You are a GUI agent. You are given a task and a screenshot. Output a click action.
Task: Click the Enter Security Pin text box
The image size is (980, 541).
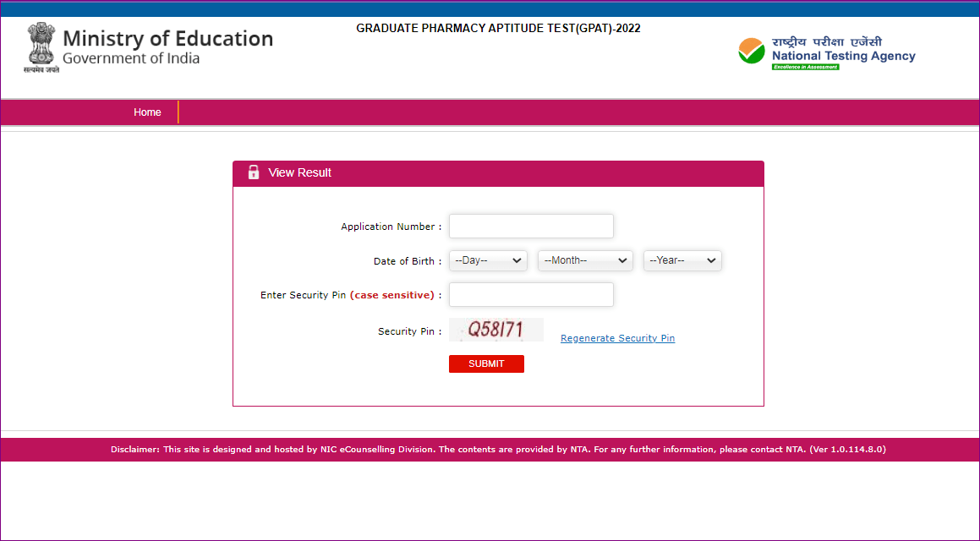(x=531, y=294)
